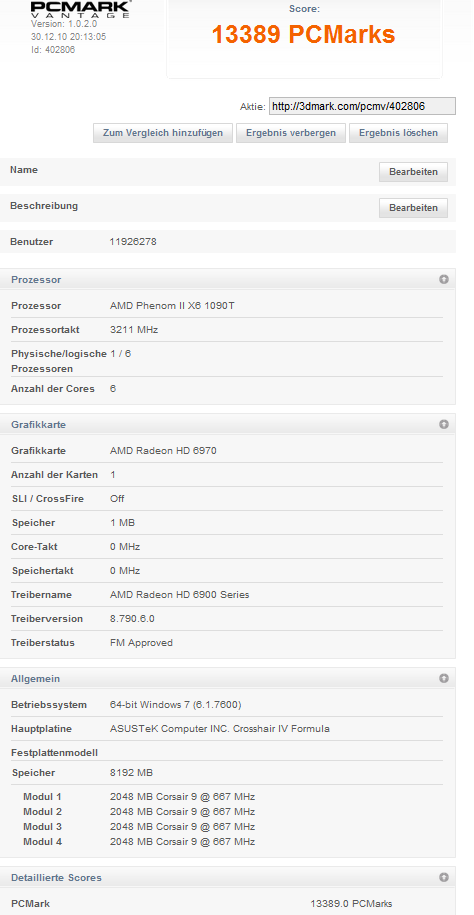474x915 pixels.
Task: Click the 13389 PCMarks score text
Action: [x=304, y=35]
